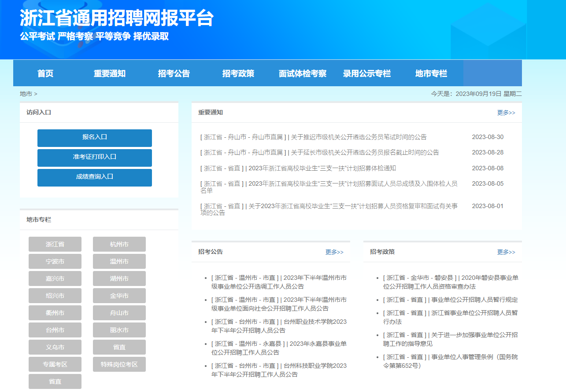Select 面试体检考察 in the navigation
The width and height of the screenshot is (566, 392).
point(302,73)
